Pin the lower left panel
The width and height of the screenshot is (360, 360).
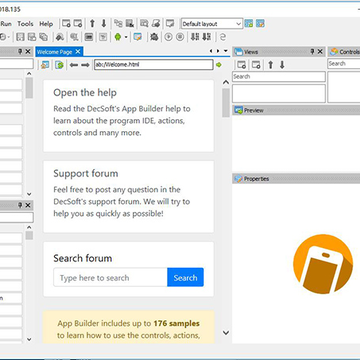[20, 205]
